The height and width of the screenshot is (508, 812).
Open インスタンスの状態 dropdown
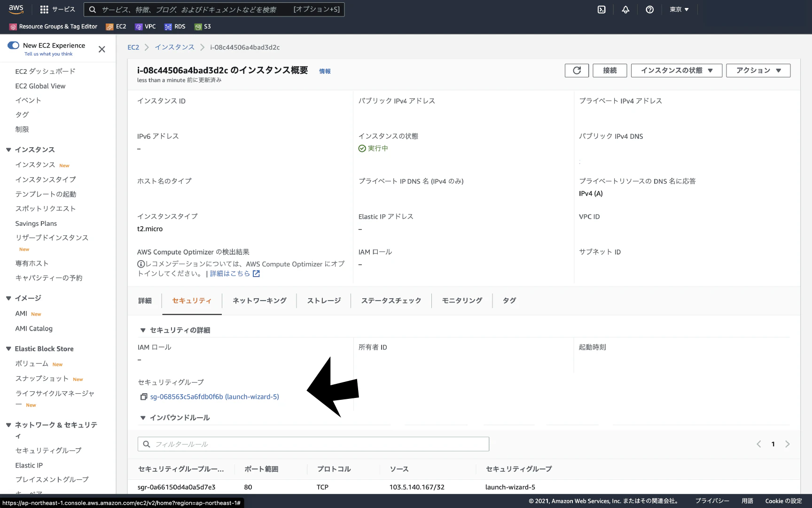click(677, 71)
